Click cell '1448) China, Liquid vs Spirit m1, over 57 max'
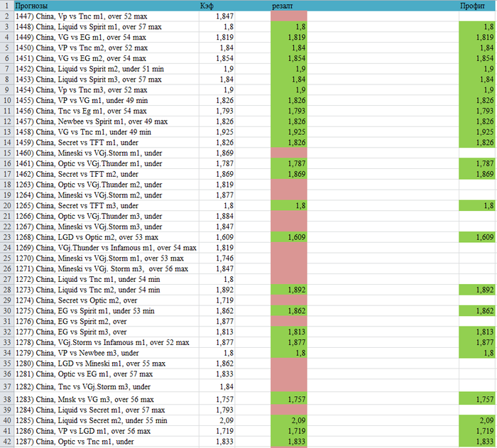Image resolution: width=497 pixels, height=448 pixels. tap(106, 27)
